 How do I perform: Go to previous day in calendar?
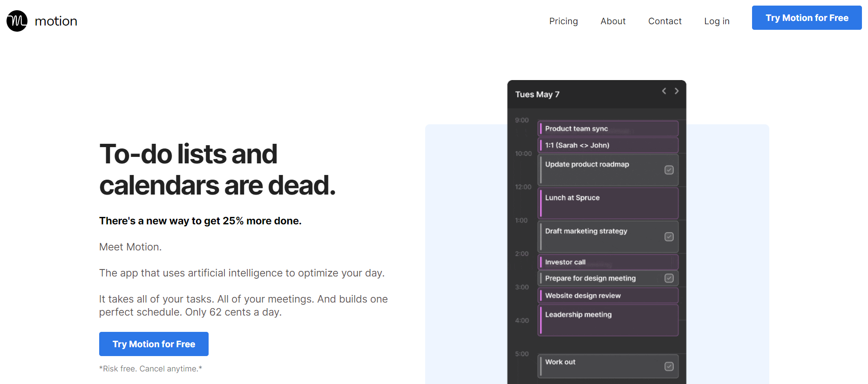tap(664, 91)
